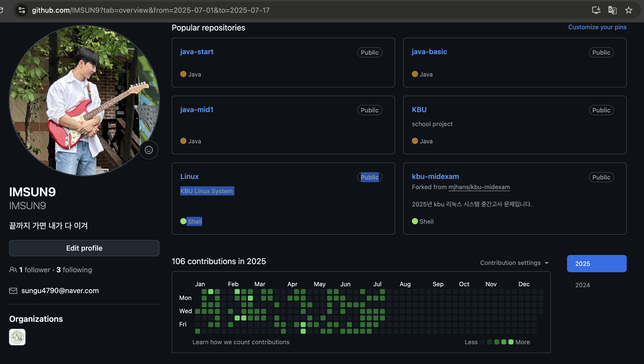The height and width of the screenshot is (364, 644).
Task: Click the followers people icon
Action: [13, 270]
